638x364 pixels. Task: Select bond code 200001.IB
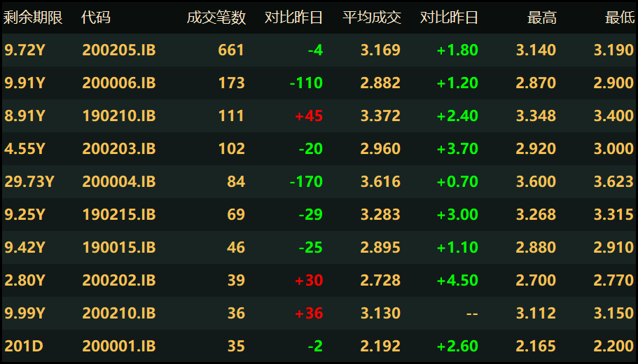coord(118,346)
